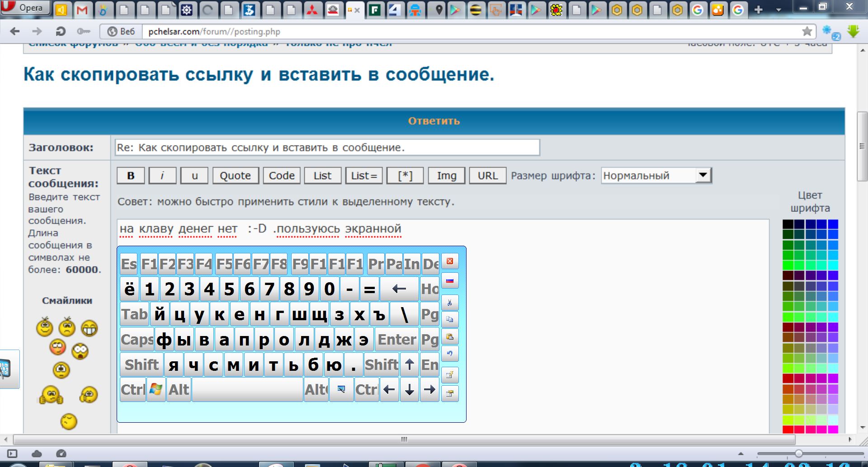Viewport: 868px width, 467px height.
Task: Switch to the Gmail tab
Action: 82,9
